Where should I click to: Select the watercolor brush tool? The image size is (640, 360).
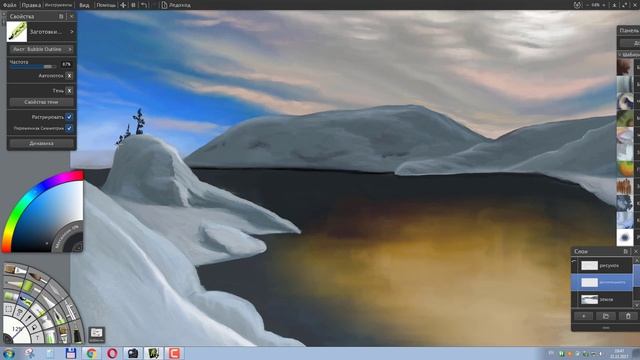[38, 278]
